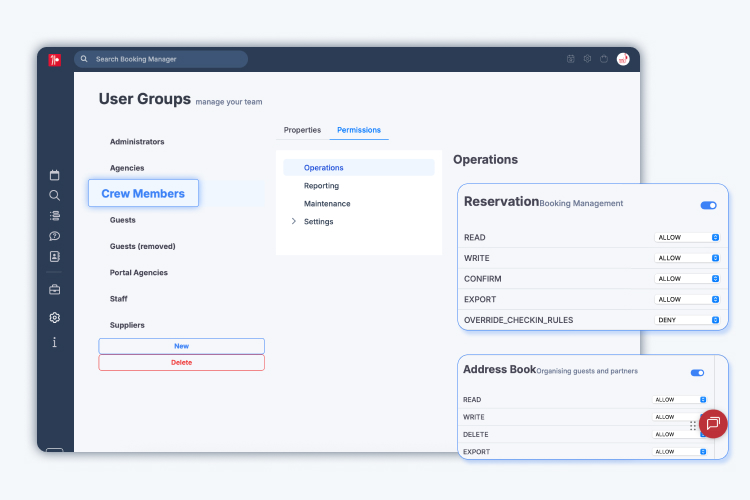Click the info icon in sidebar
The height and width of the screenshot is (500, 750).
click(x=55, y=342)
